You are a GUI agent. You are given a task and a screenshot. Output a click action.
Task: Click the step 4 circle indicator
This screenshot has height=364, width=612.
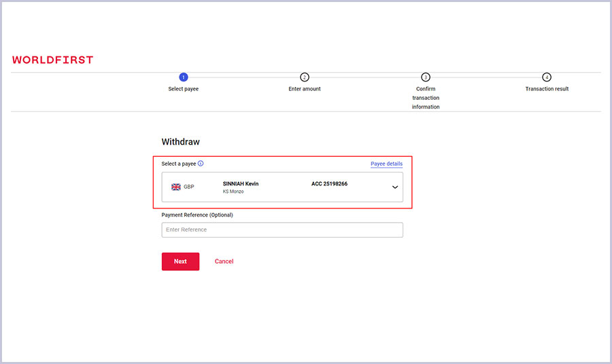(547, 77)
